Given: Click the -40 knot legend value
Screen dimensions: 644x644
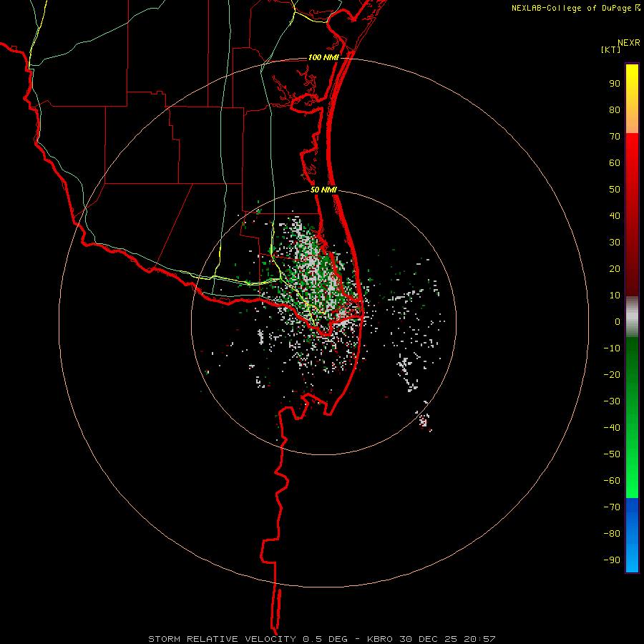Looking at the screenshot, I should click(612, 428).
